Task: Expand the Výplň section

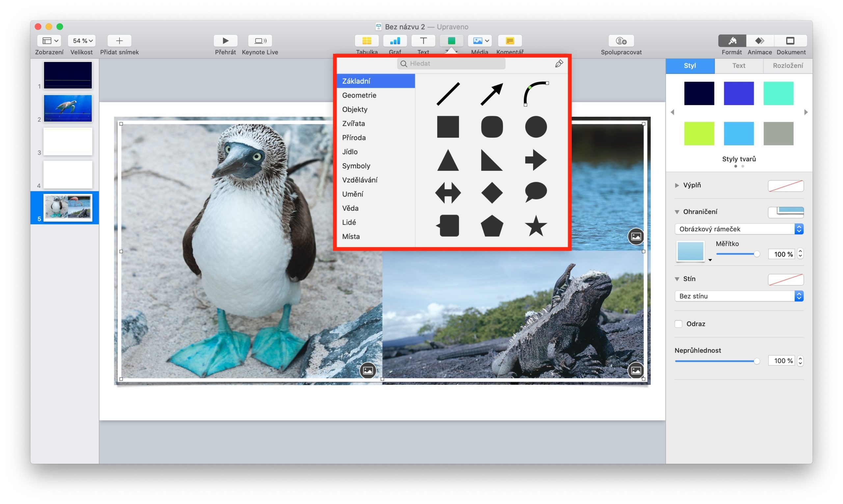Action: [x=677, y=185]
